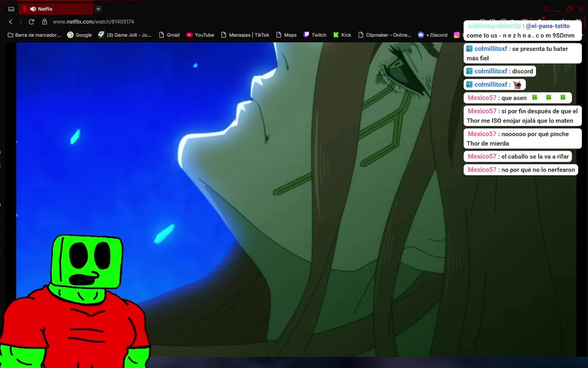Open the Clipmaker - Online bookmark
Image resolution: width=588 pixels, height=368 pixels.
pyautogui.click(x=384, y=35)
